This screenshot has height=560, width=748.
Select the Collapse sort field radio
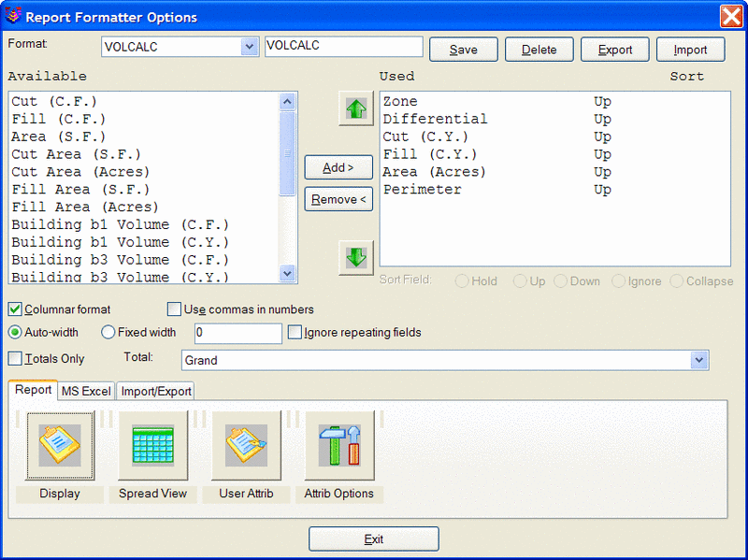(x=676, y=281)
